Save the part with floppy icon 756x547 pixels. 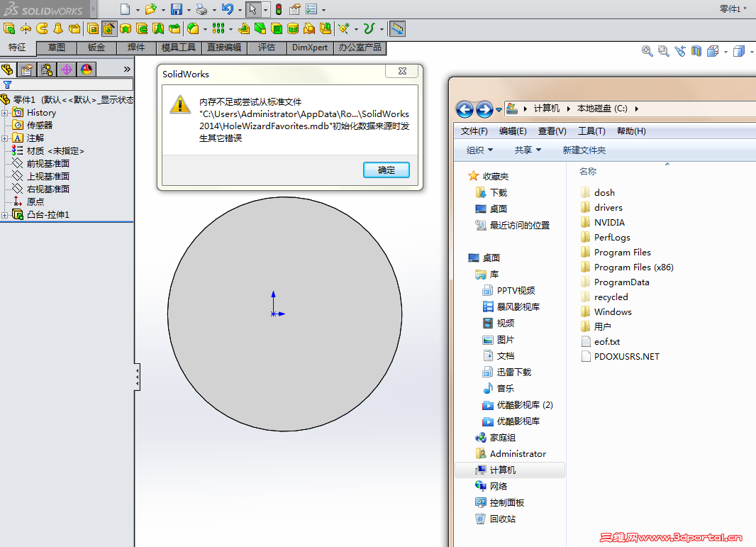click(177, 9)
